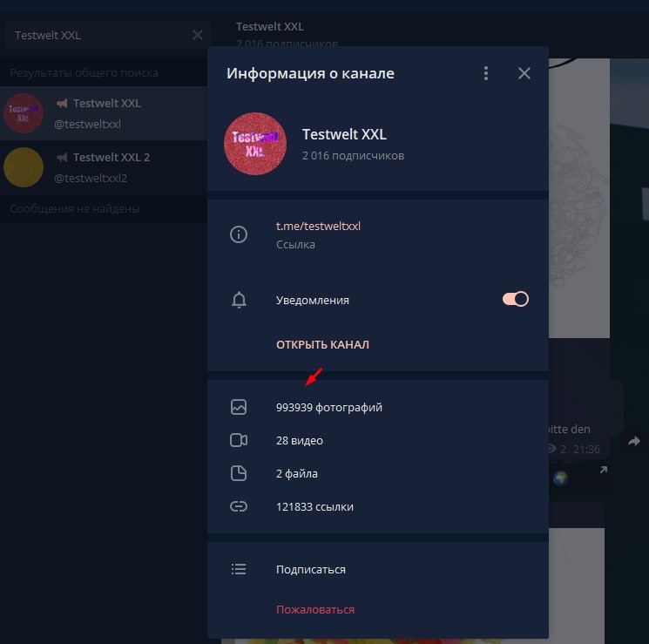Click the 2 016 подписчиков text in dialog
The height and width of the screenshot is (644, 649).
click(353, 156)
